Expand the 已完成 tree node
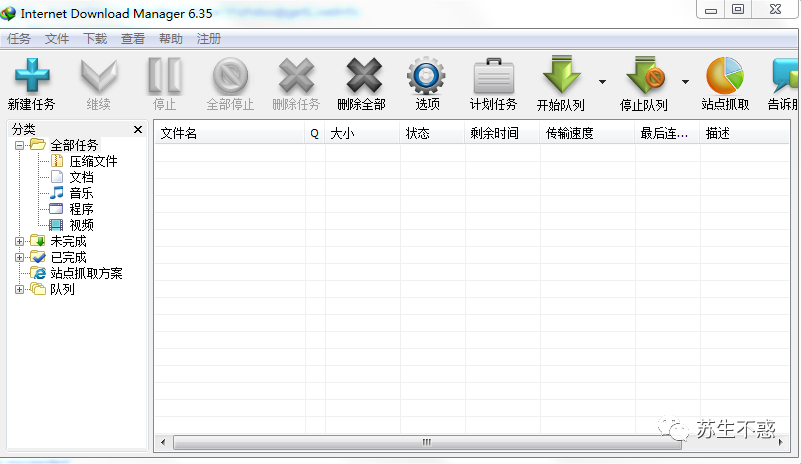The image size is (801, 464). click(x=19, y=257)
